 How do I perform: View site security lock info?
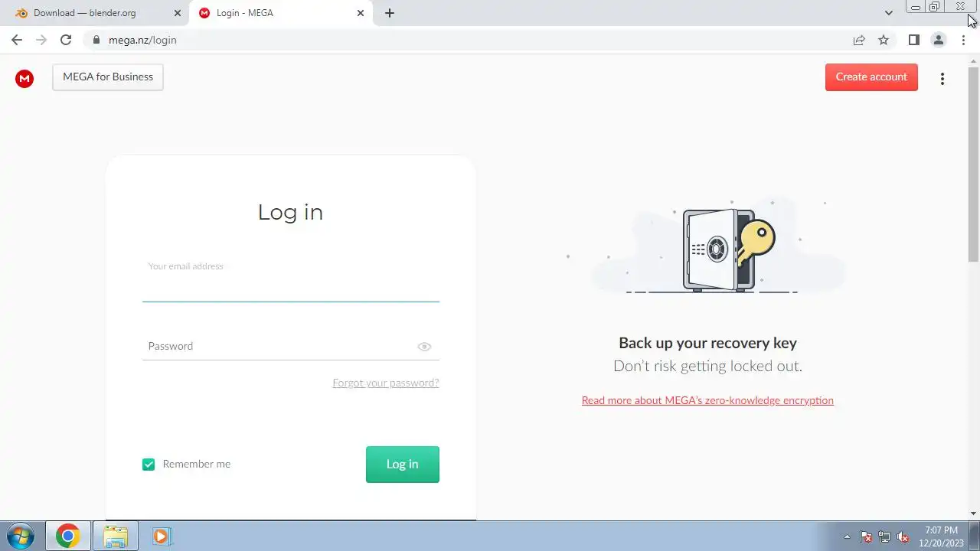[x=96, y=40]
